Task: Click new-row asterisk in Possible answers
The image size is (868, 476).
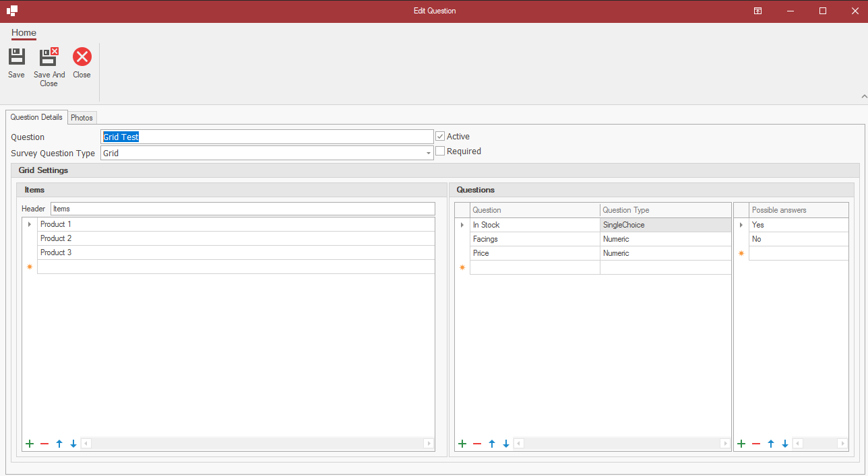Action: [741, 253]
